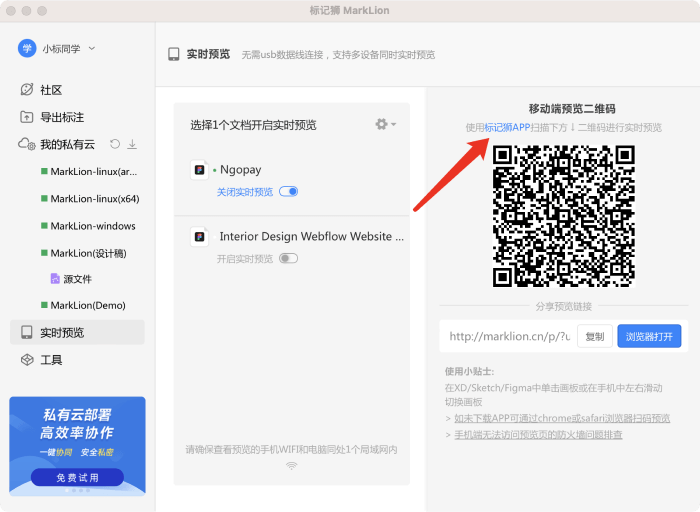Click the 关闭实时预览 label

coord(245,192)
